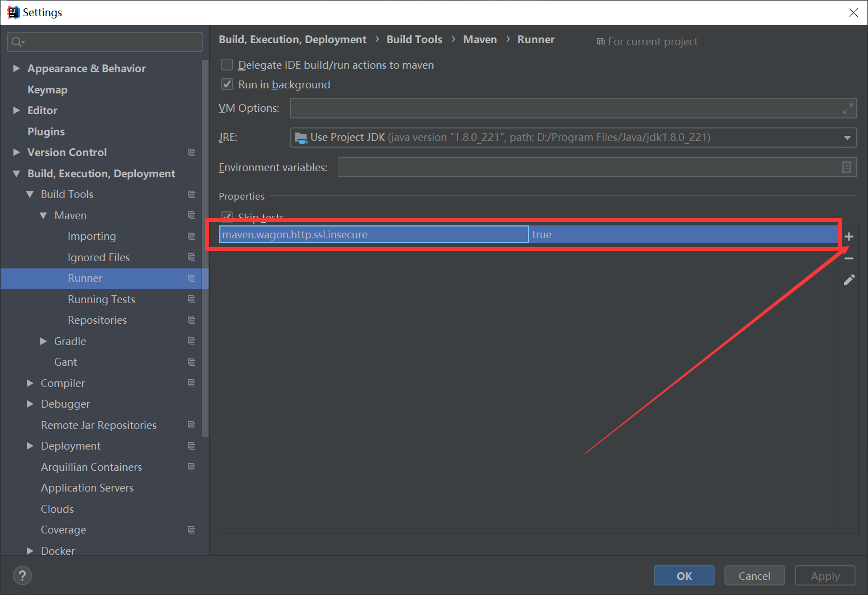Focus the settings search field
The image size is (868, 595).
click(x=105, y=42)
